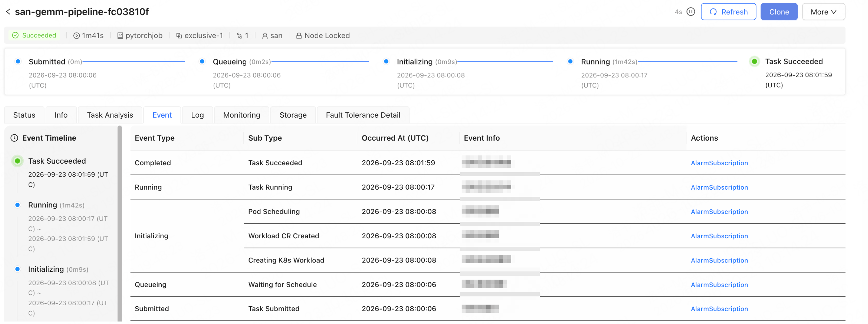868x324 pixels.
Task: Click the Event Timeline vertical scrollbar
Action: click(120, 224)
